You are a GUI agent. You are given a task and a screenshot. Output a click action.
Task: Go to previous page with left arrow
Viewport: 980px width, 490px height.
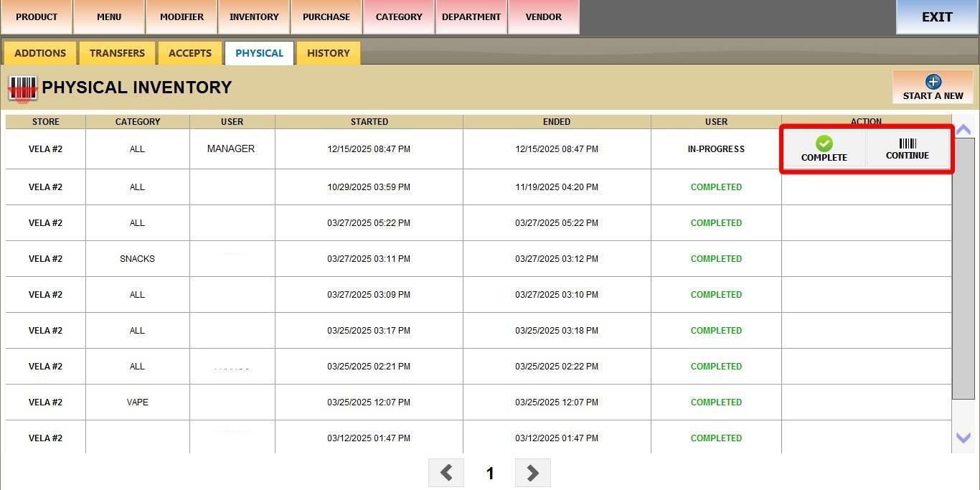446,473
